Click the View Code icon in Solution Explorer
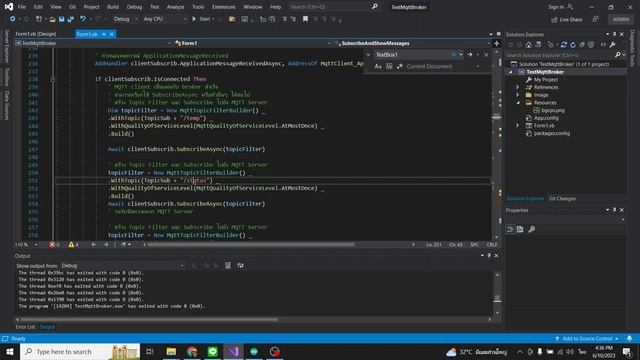 point(603,45)
